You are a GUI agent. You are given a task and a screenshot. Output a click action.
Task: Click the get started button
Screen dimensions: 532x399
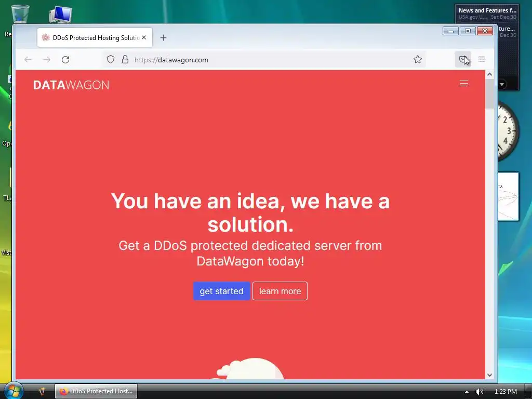coord(221,291)
